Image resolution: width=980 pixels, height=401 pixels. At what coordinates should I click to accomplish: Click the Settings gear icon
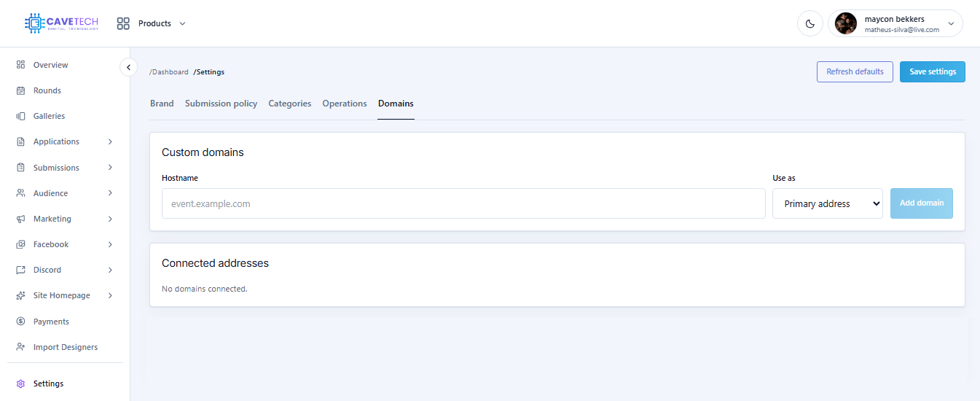click(x=20, y=384)
